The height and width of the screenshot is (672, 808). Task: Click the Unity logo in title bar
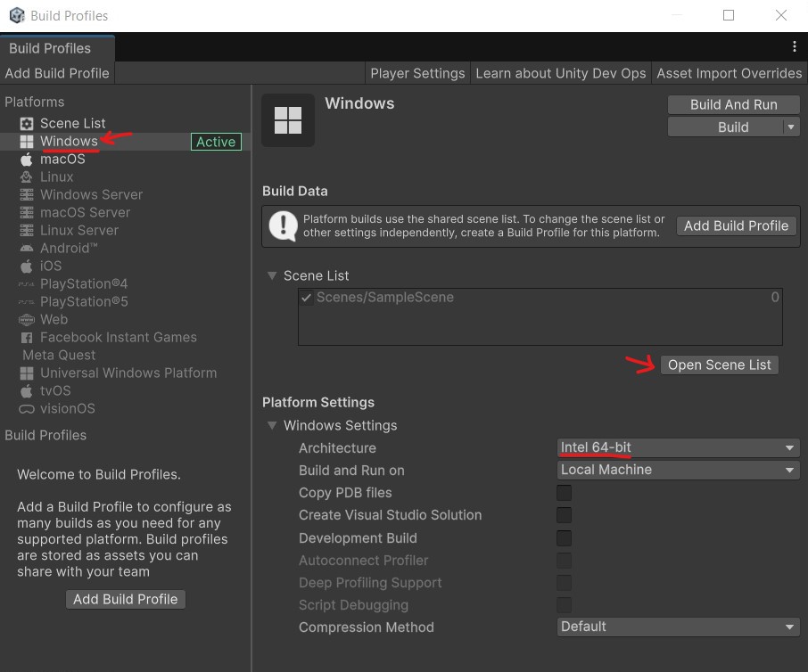pos(17,15)
